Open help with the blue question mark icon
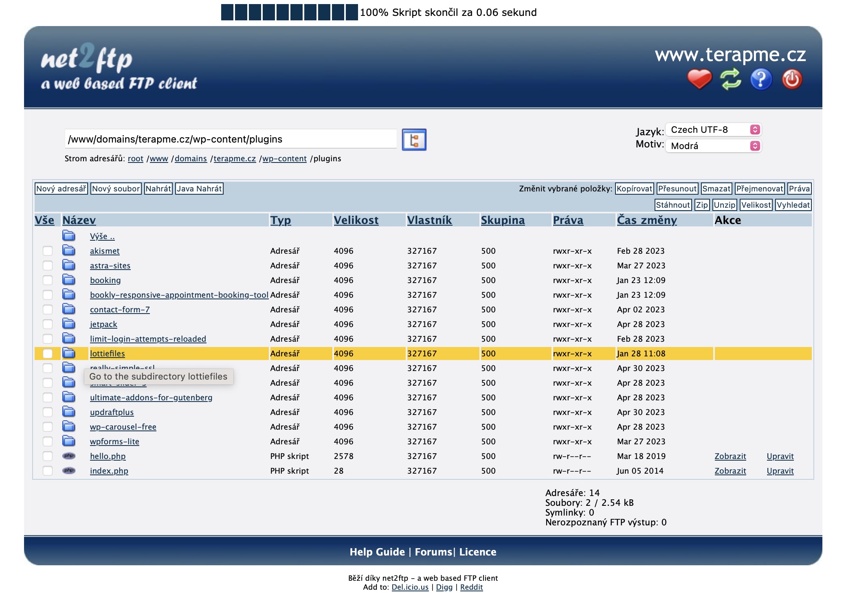 [x=761, y=79]
